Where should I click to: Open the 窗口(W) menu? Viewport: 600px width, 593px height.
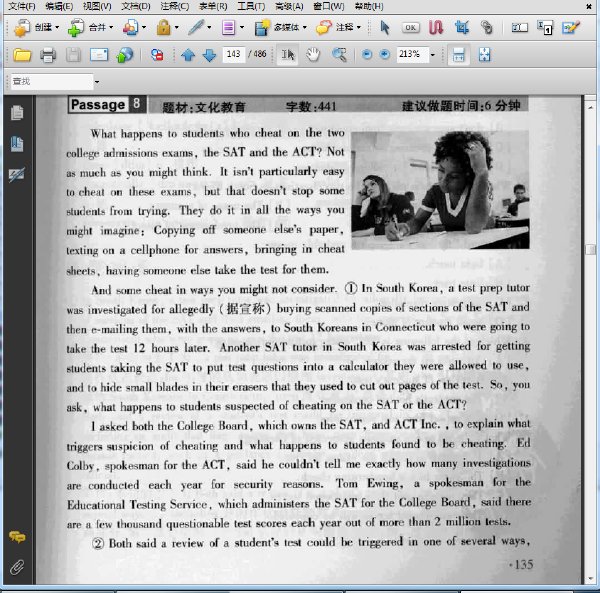coord(328,6)
